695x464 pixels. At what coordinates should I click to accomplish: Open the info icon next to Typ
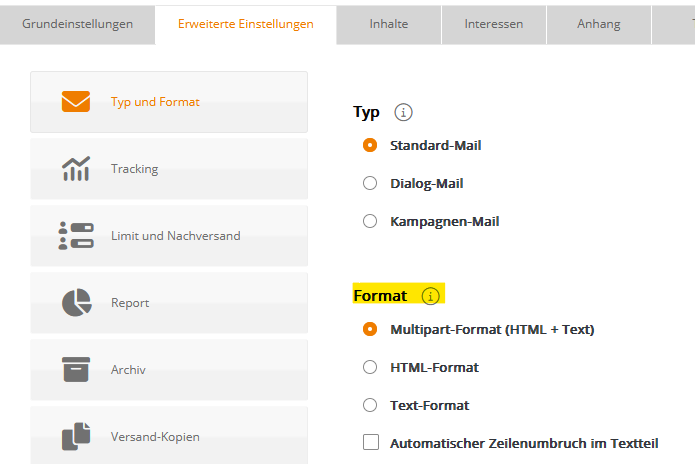point(403,112)
